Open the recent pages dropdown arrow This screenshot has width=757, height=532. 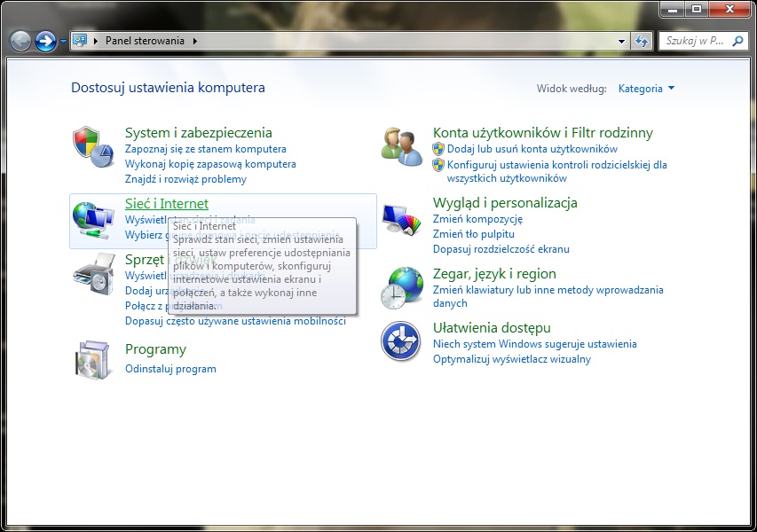[63, 42]
